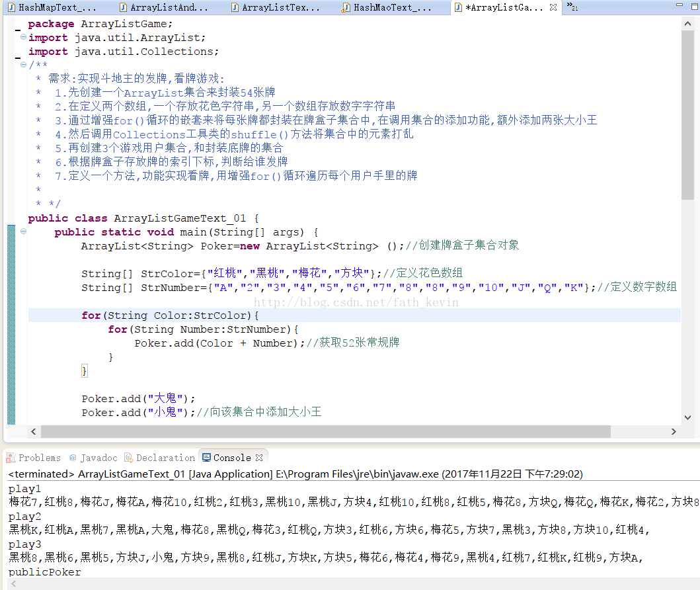Collapse the Javadoc comment fold
Viewport: 700px width, 590px height.
click(x=23, y=65)
